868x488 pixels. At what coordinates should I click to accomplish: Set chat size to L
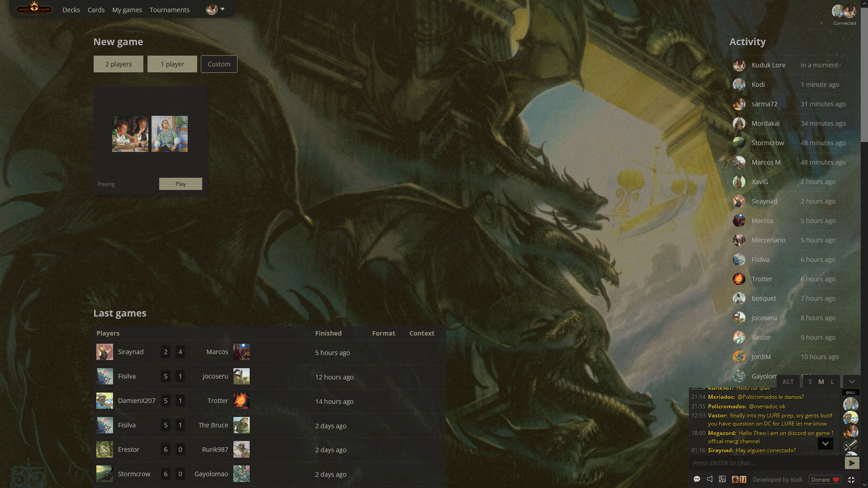coord(832,382)
